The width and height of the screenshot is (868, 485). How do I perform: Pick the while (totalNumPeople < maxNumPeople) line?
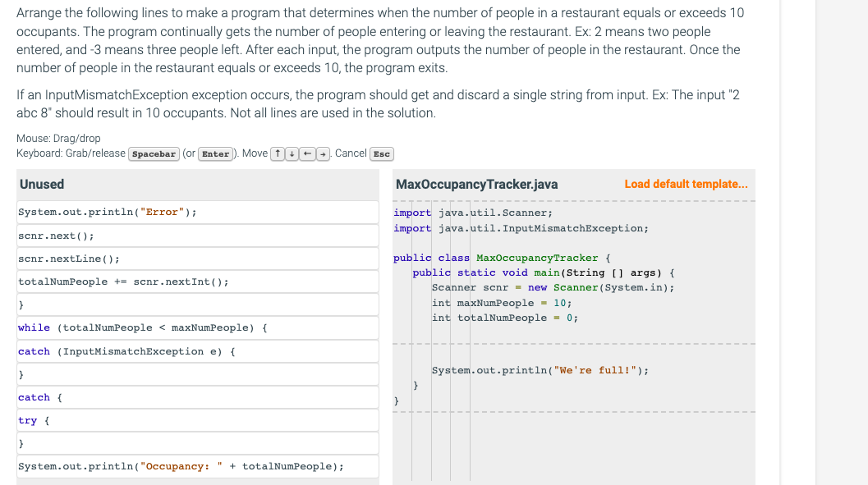click(x=198, y=328)
